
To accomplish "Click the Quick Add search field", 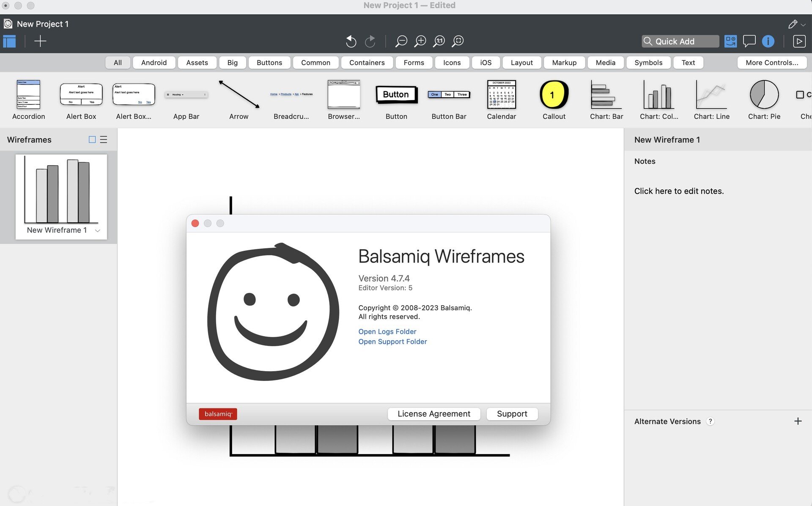I will 680,41.
